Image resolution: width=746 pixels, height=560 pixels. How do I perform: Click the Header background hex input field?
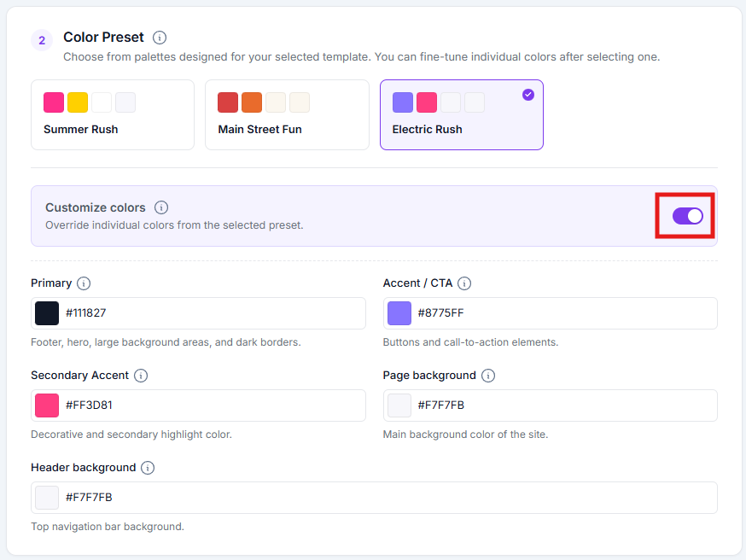point(375,498)
